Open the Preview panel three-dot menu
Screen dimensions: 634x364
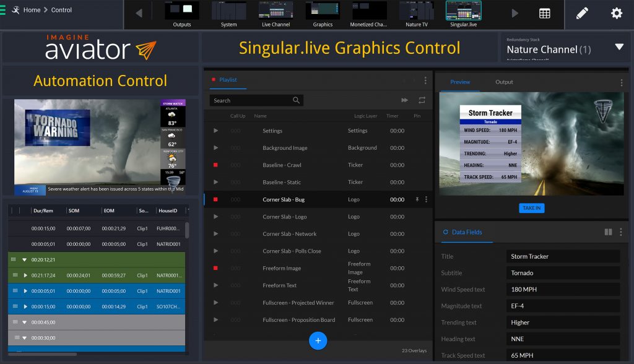tap(621, 83)
